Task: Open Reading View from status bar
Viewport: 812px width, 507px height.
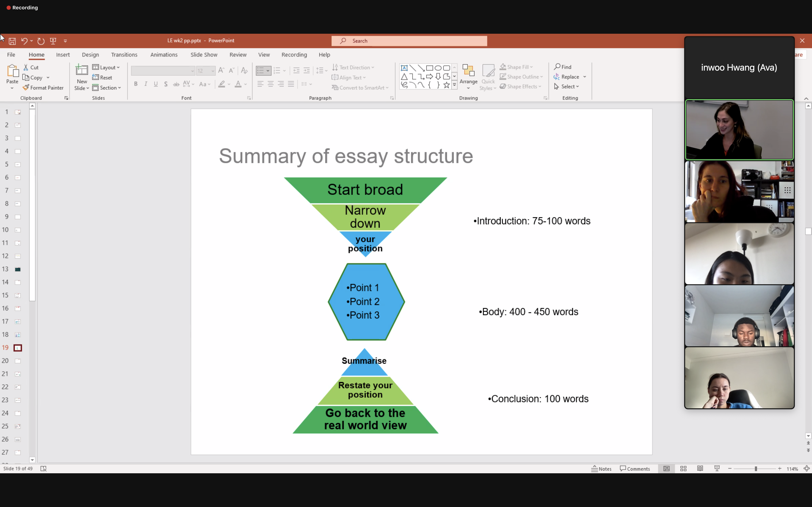Action: click(x=700, y=469)
